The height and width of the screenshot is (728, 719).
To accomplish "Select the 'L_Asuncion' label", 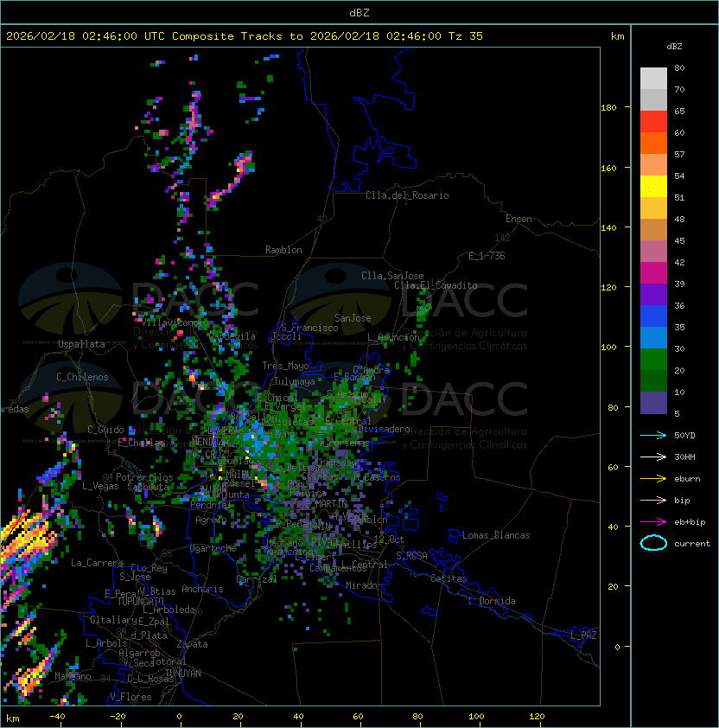I will point(393,337).
